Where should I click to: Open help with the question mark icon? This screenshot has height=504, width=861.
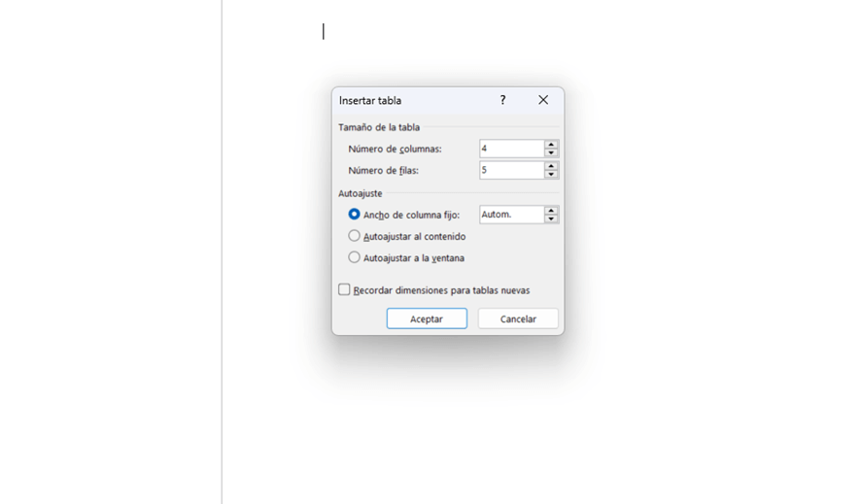[502, 100]
